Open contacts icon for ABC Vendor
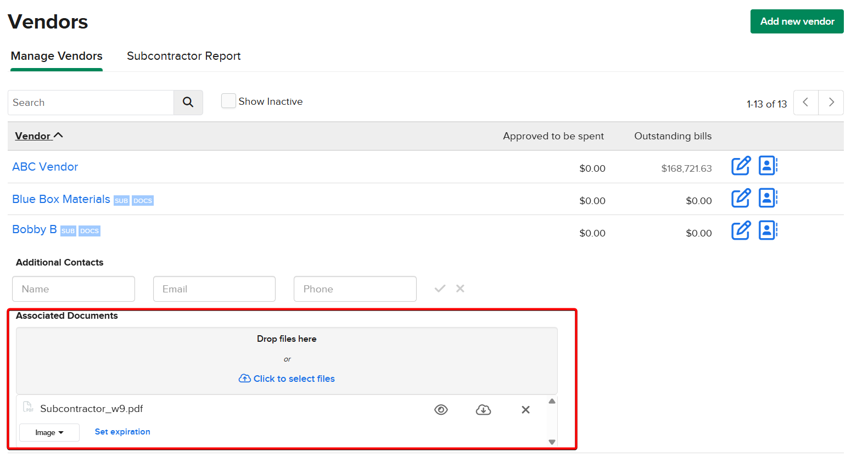The height and width of the screenshot is (457, 868). pos(768,166)
